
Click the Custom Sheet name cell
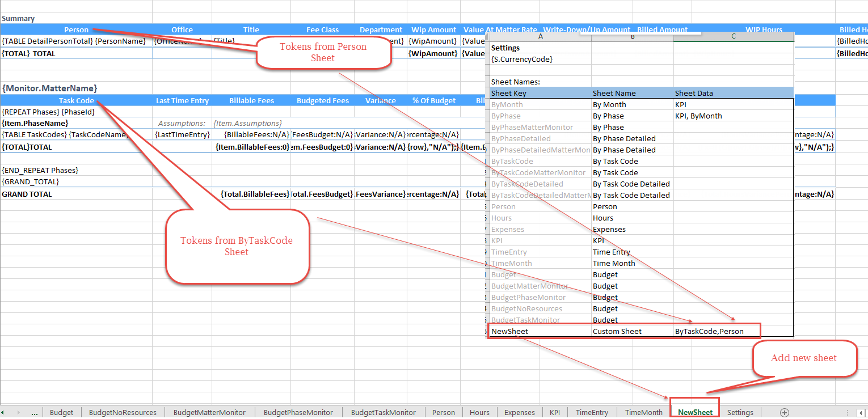617,331
